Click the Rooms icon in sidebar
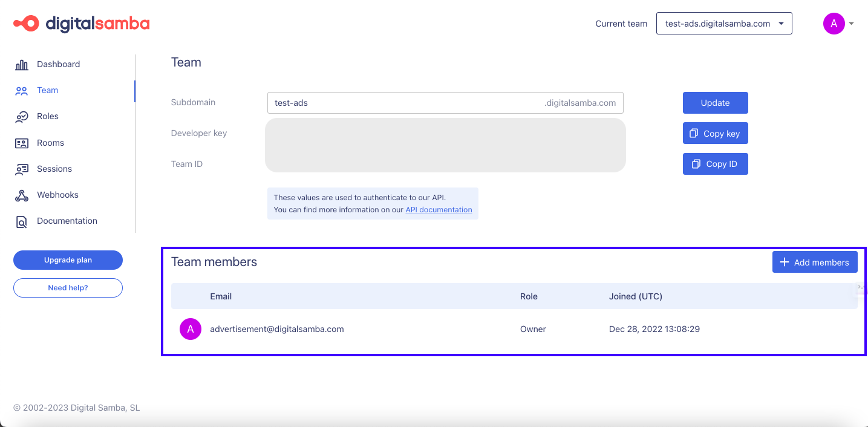Viewport: 868px width, 427px height. pyautogui.click(x=22, y=143)
